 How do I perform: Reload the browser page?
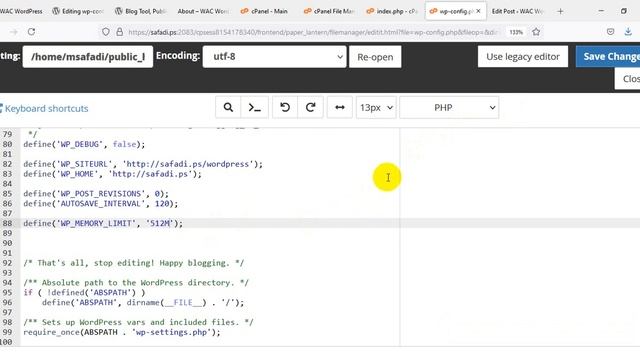coord(31,32)
